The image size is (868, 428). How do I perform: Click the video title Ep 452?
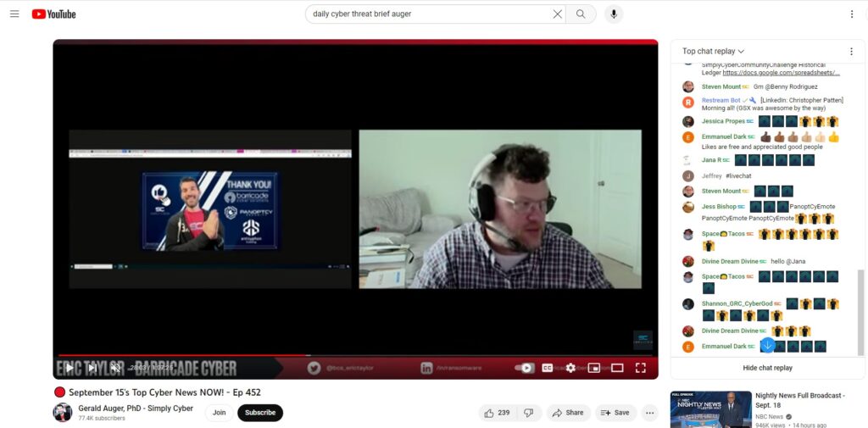164,392
